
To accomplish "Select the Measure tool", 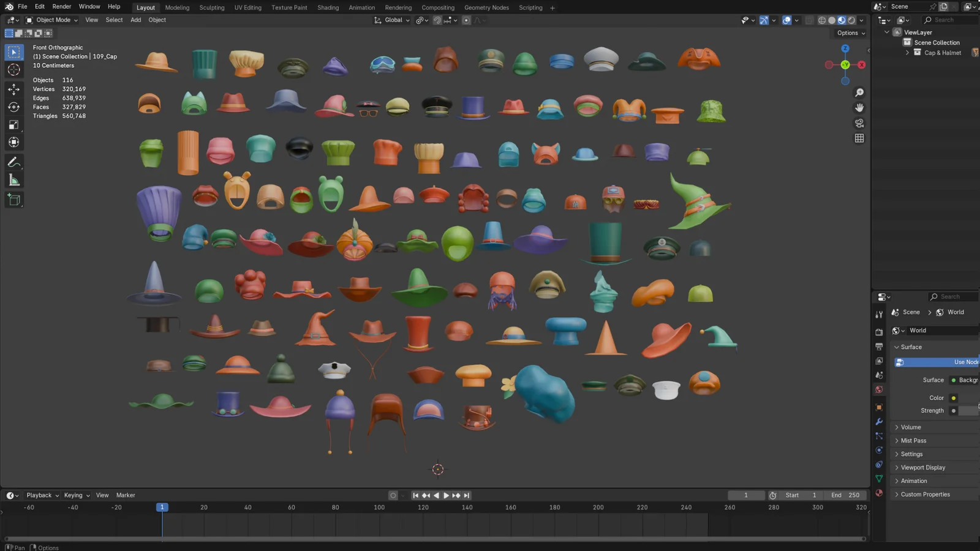I will [x=13, y=179].
